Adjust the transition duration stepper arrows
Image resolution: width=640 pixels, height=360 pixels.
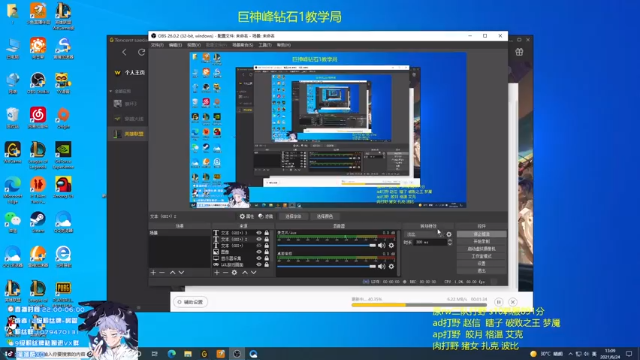coord(450,242)
